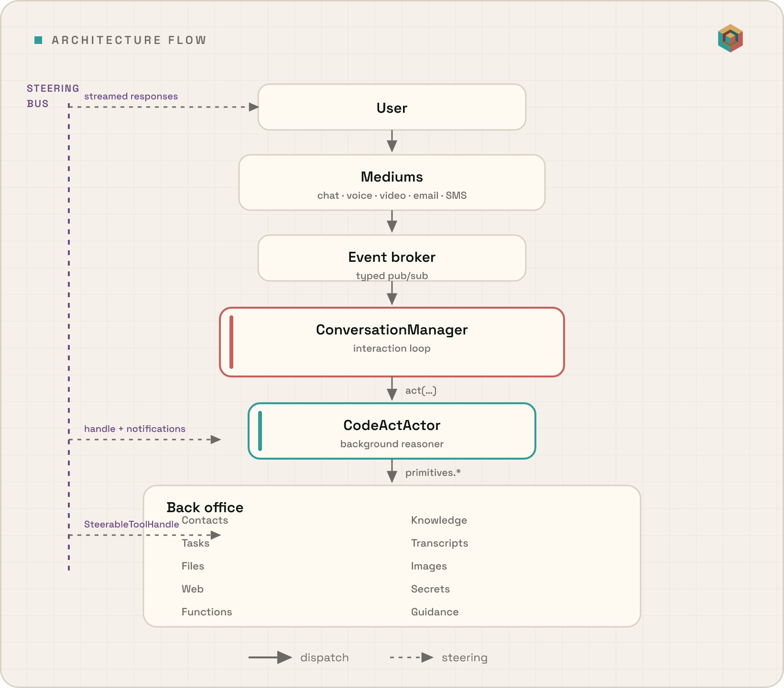Select the User box
This screenshot has height=688, width=784.
[x=392, y=107]
